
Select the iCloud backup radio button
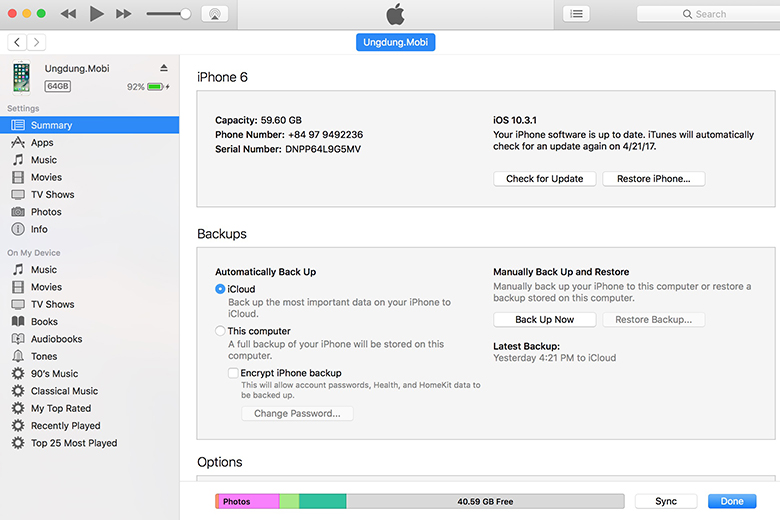point(220,289)
